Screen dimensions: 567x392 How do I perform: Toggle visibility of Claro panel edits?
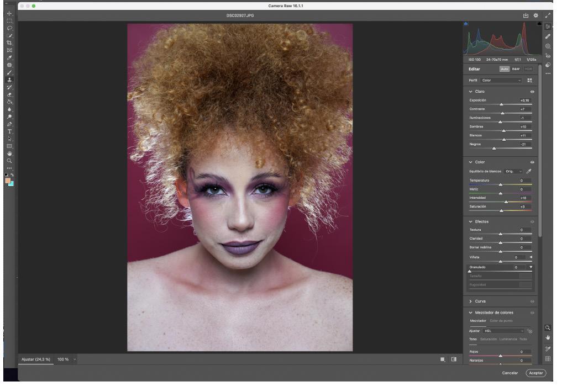[x=532, y=92]
